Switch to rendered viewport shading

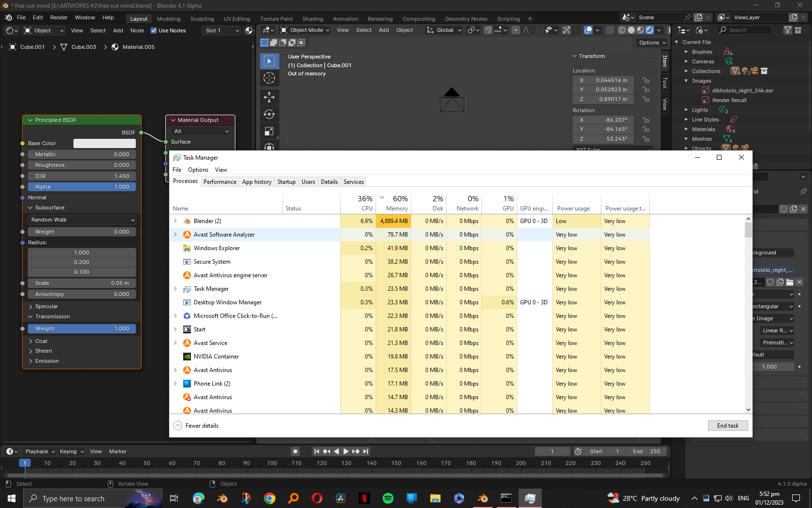(x=650, y=30)
